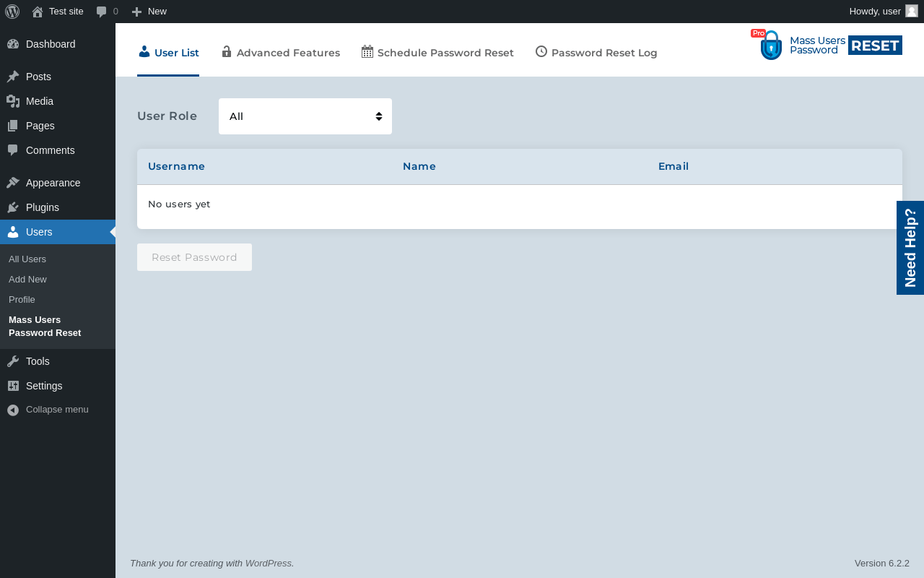The height and width of the screenshot is (578, 924).
Task: Click the Appearance paintbrush icon
Action: (x=13, y=183)
